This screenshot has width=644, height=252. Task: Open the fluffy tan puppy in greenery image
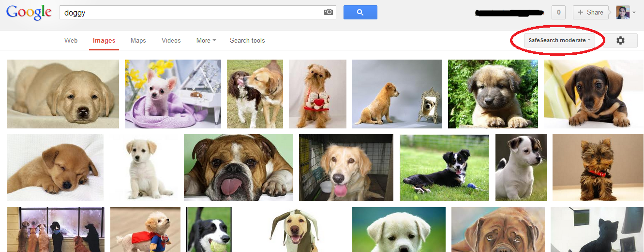point(493,94)
